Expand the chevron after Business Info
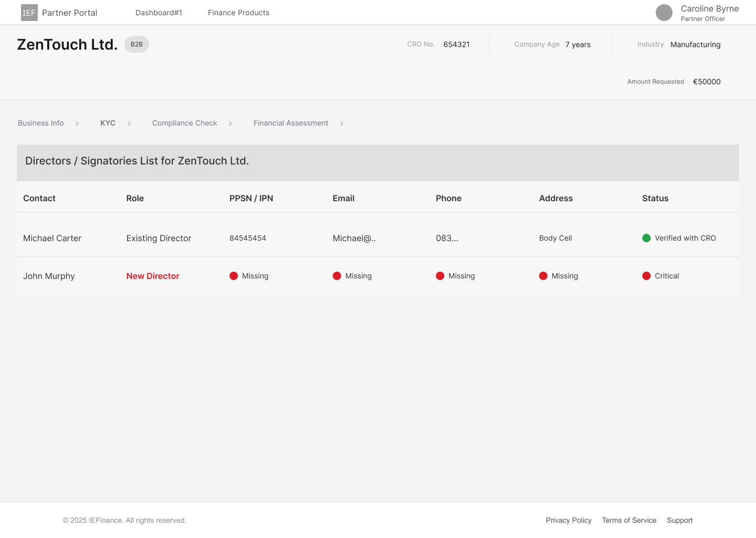Viewport: 756px width, 538px height. click(77, 123)
